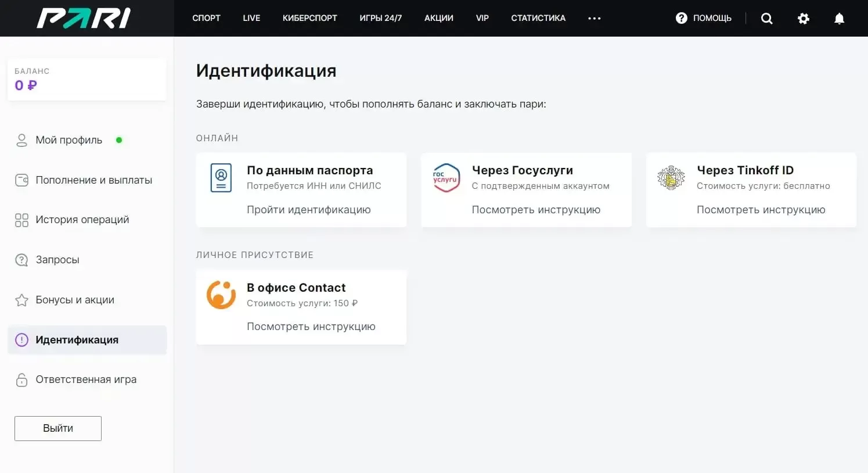
Task: Click the ПОМОЩЬ help icon
Action: coord(680,18)
